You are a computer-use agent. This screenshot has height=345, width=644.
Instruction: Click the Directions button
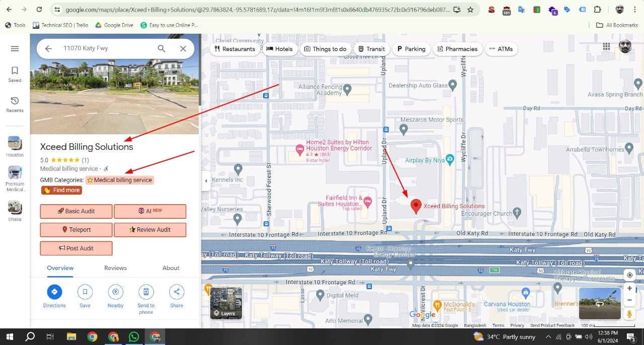54,296
